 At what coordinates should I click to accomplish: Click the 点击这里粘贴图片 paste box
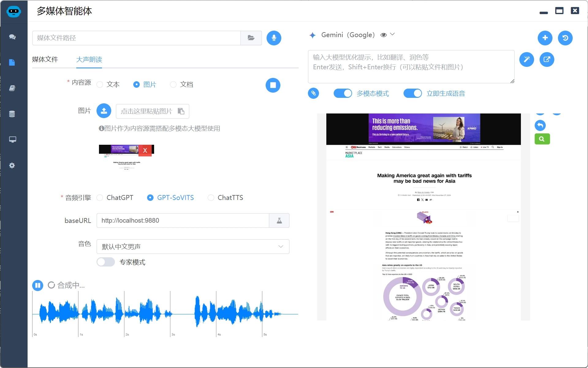152,111
